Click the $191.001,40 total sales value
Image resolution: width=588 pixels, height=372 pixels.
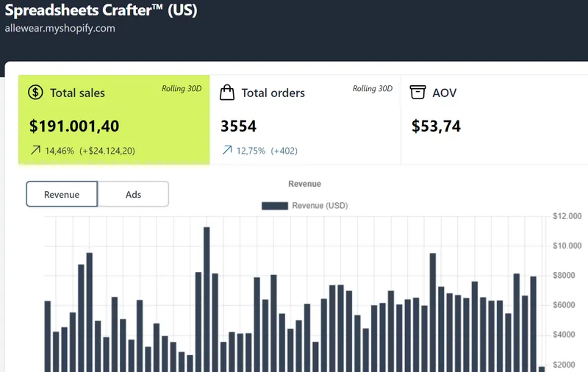coord(74,126)
